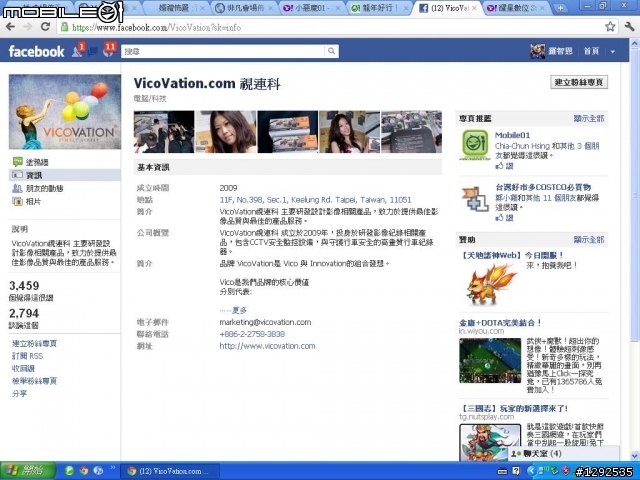This screenshot has width=640, height=480.
Task: Click the 收回讚 unlike link
Action: pyautogui.click(x=23, y=369)
